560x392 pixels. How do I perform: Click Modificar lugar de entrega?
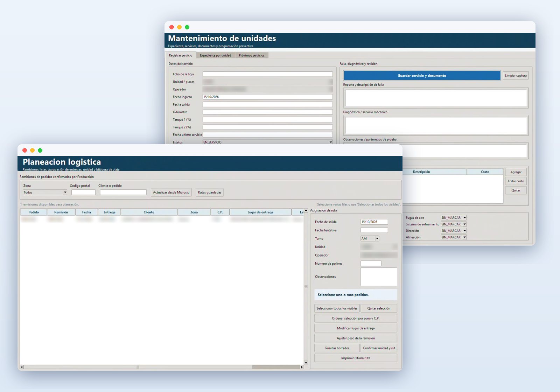[x=356, y=328]
